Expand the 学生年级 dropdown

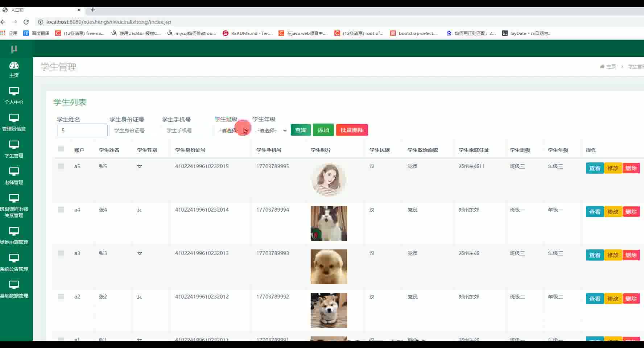[271, 130]
